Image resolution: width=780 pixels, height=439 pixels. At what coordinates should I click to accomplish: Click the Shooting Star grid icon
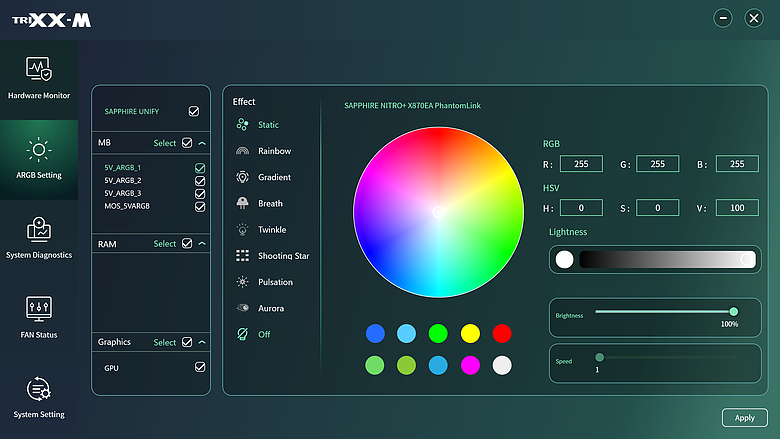coord(242,256)
